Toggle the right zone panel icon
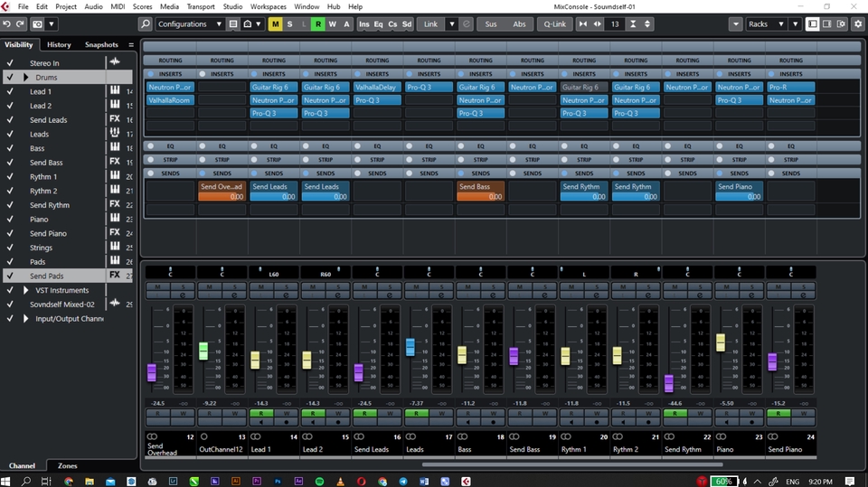Screen dimensions: 868x487 [826, 23]
